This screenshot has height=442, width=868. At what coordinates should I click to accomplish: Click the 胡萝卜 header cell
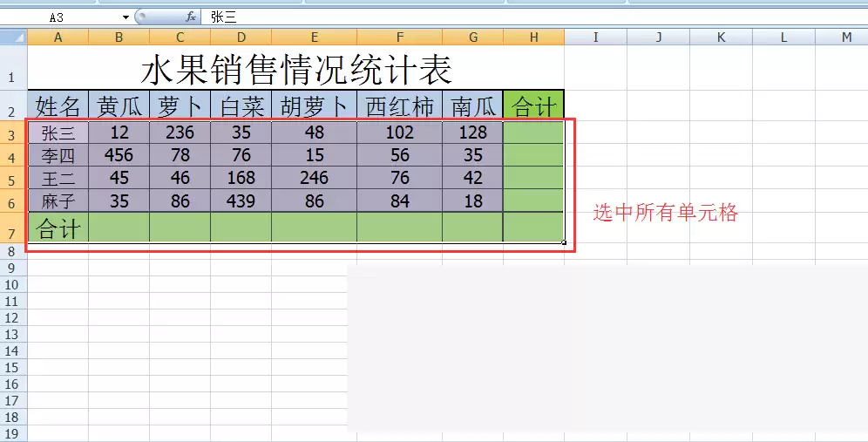315,105
